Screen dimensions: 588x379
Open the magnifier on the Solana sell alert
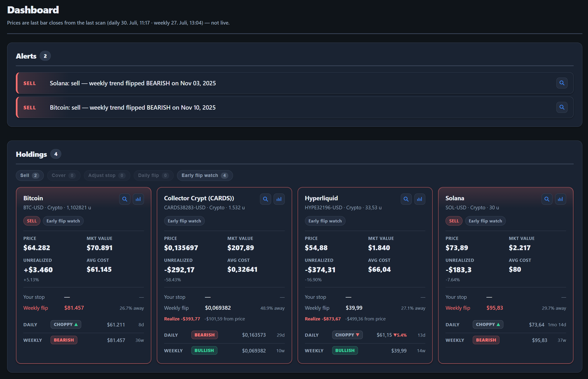click(x=562, y=83)
